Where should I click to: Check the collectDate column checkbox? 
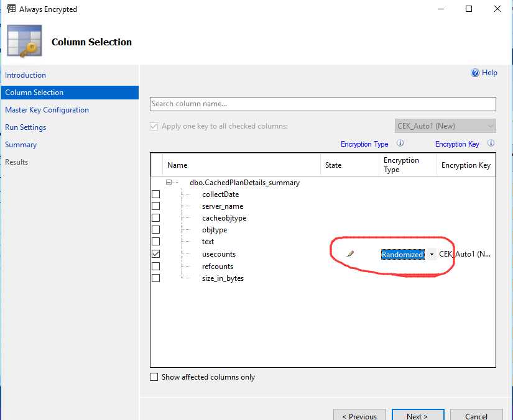(x=155, y=194)
